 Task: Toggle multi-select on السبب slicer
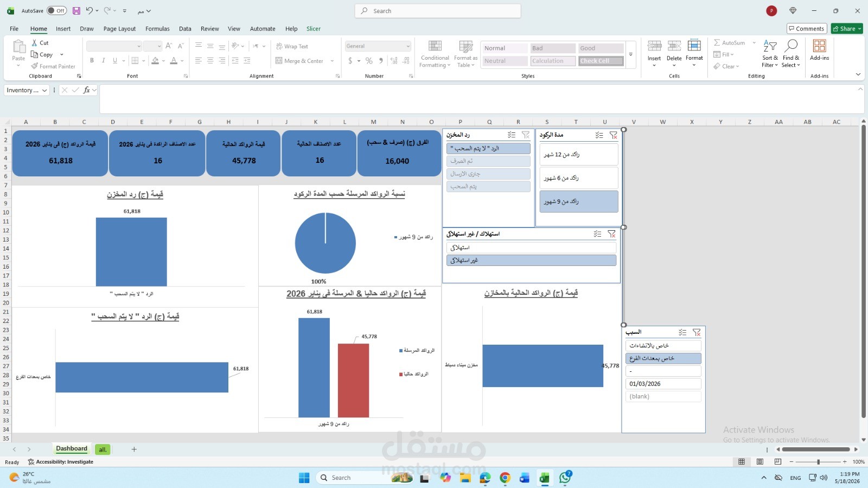[682, 332]
